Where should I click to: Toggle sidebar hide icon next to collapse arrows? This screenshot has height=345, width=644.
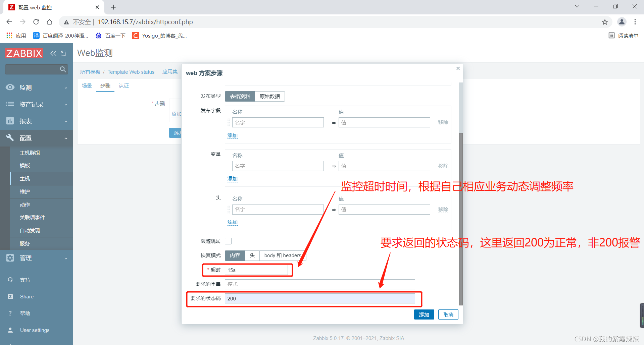pyautogui.click(x=63, y=53)
